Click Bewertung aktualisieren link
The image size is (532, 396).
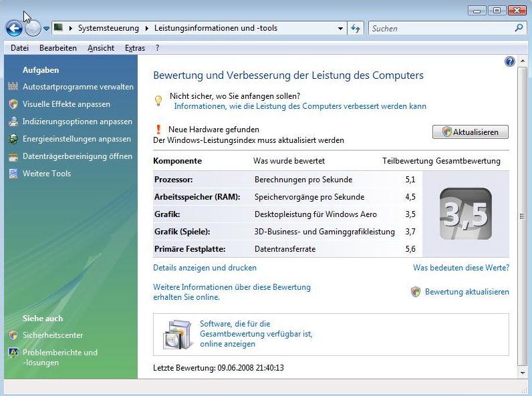(467, 292)
